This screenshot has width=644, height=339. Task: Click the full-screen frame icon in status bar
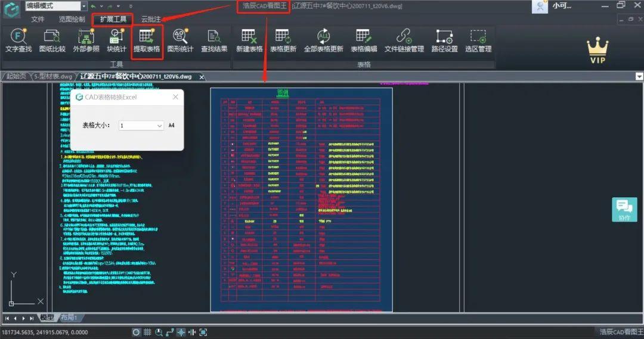[203, 332]
